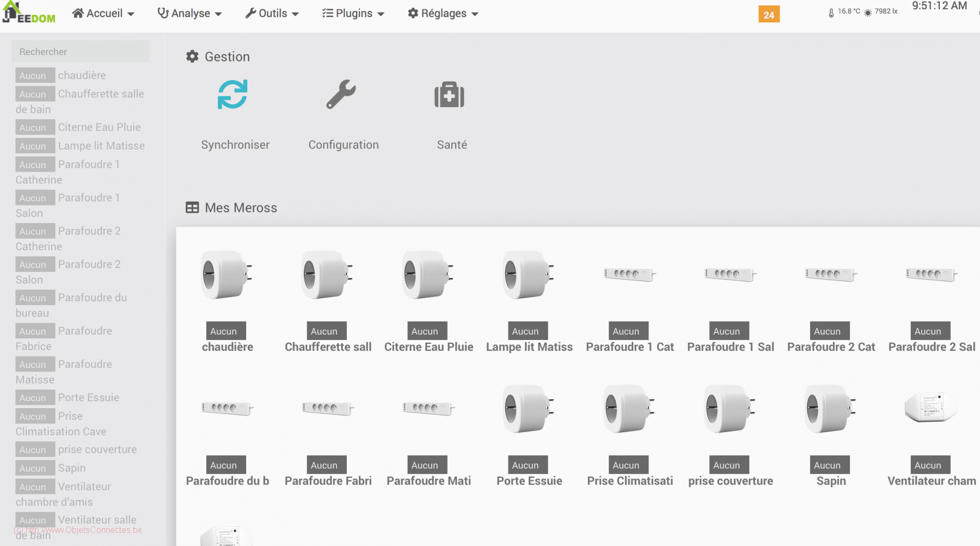980x546 pixels.
Task: Click the temperature thermometer indicator
Action: click(844, 12)
